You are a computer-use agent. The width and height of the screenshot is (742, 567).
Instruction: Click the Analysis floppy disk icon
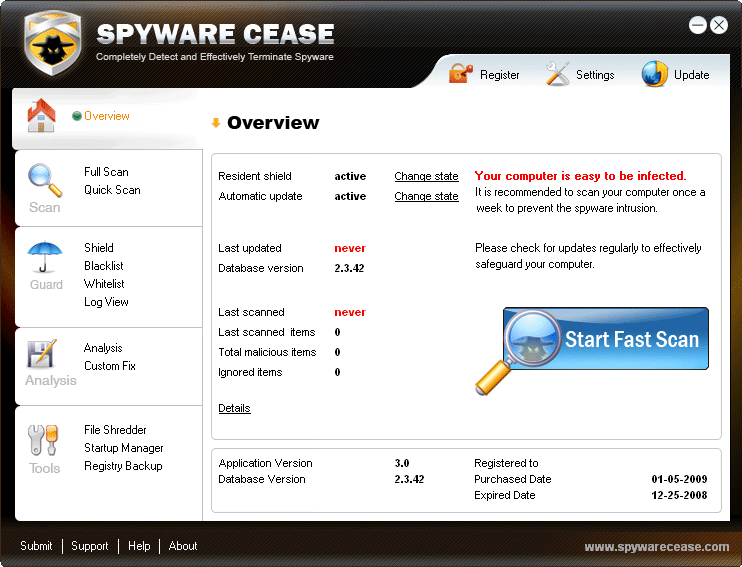42,353
